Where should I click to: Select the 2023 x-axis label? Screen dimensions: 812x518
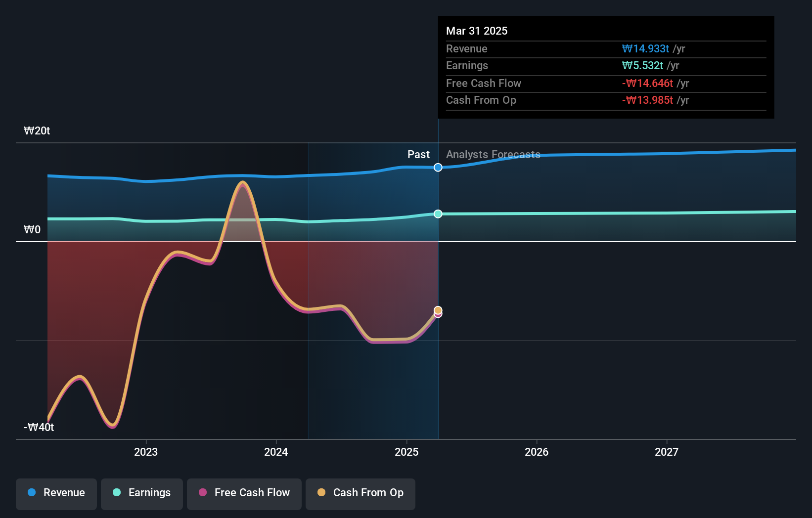pos(146,452)
